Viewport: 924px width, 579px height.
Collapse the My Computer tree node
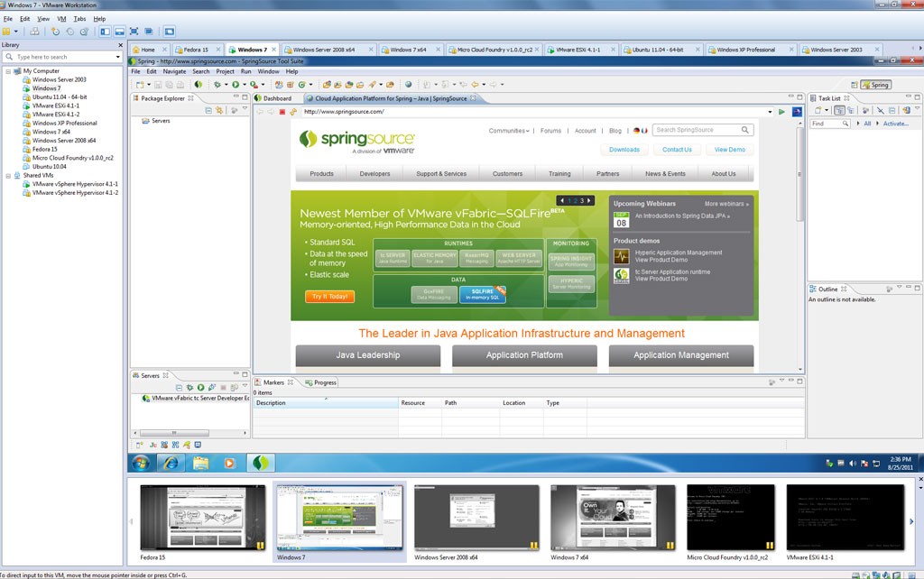pyautogui.click(x=8, y=71)
